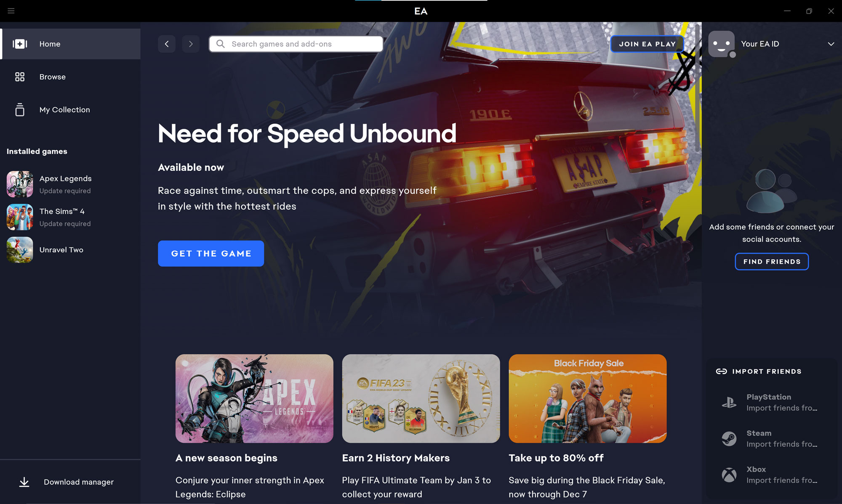Click the Search games and add-ons field
The image size is (842, 504).
[x=296, y=44]
